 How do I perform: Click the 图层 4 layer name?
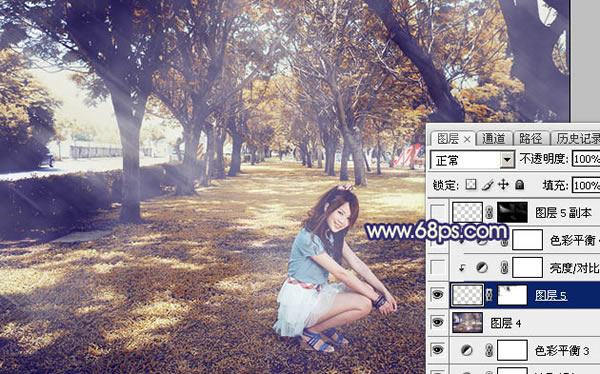pos(506,323)
